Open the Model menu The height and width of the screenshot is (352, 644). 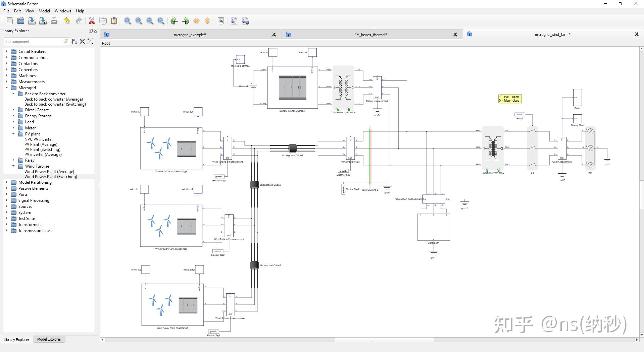coord(44,11)
